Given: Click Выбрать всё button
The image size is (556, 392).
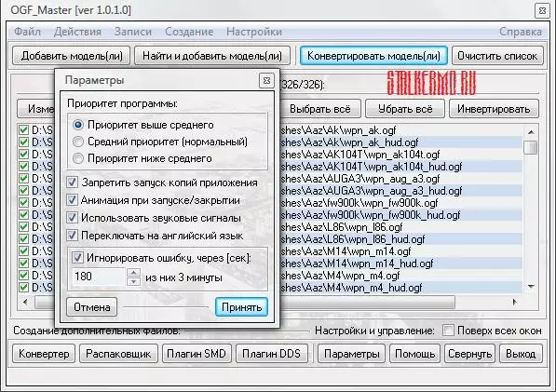Looking at the screenshot, I should tap(320, 108).
